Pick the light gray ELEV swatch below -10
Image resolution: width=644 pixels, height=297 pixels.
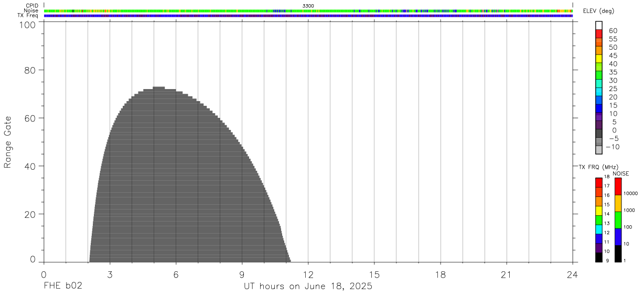pyautogui.click(x=599, y=150)
